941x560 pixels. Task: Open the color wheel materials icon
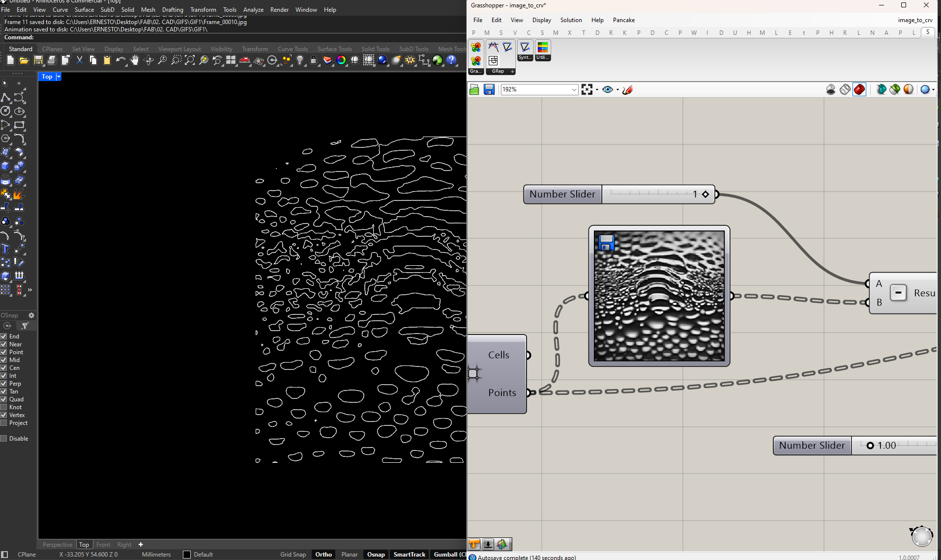click(x=341, y=60)
